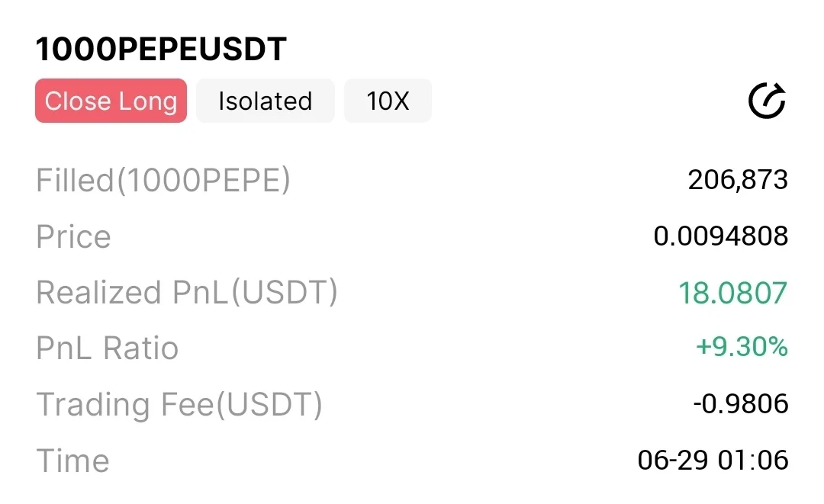Click the PnL Ratio label
Image resolution: width=824 pixels, height=504 pixels.
(107, 348)
